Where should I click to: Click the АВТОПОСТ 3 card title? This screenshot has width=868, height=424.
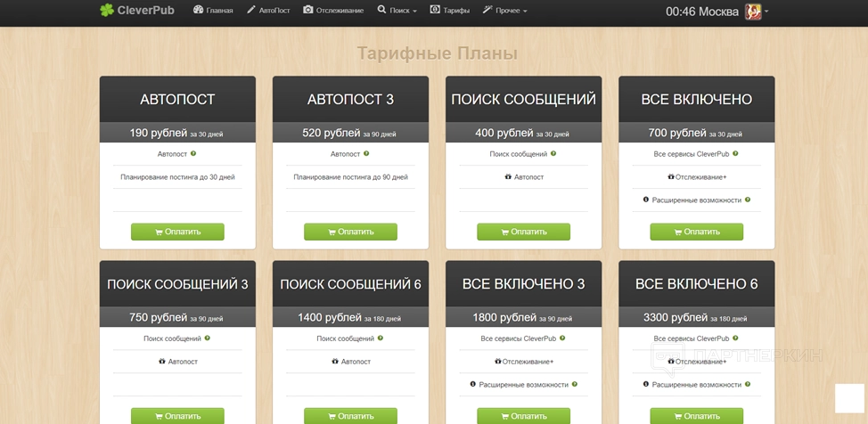coord(350,100)
